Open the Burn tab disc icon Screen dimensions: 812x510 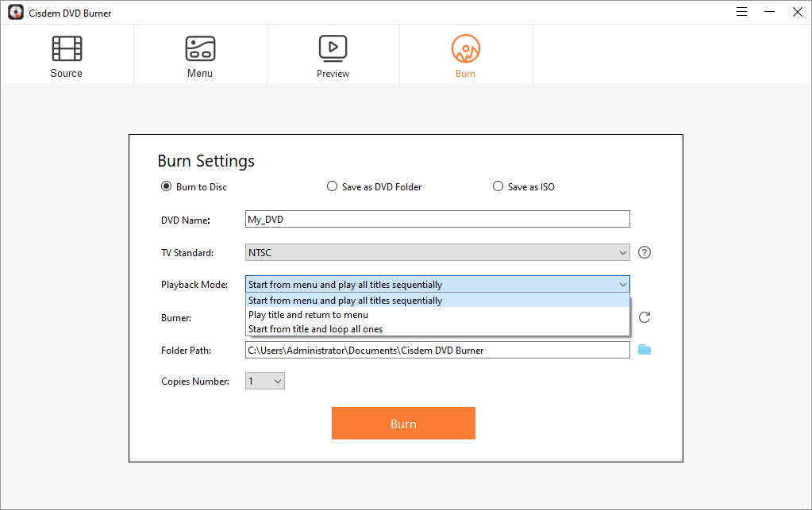tap(466, 48)
